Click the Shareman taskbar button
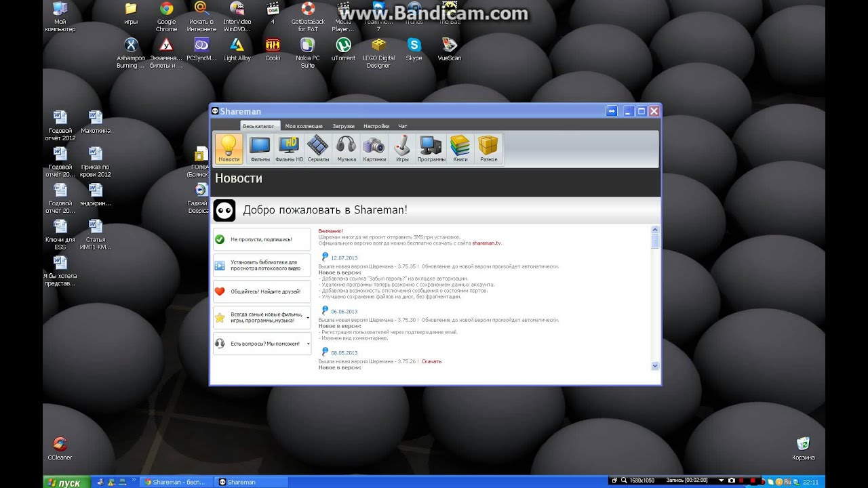 click(x=251, y=482)
